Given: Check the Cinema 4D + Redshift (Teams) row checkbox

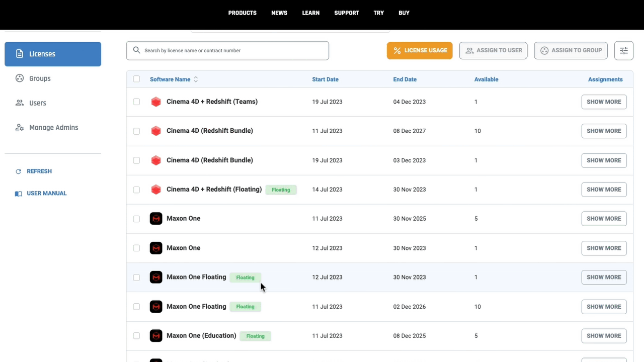Looking at the screenshot, I should pos(136,102).
